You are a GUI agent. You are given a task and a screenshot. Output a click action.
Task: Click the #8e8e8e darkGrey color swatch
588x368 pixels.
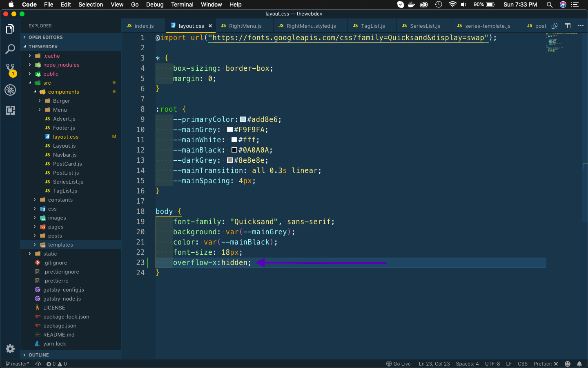coord(230,160)
